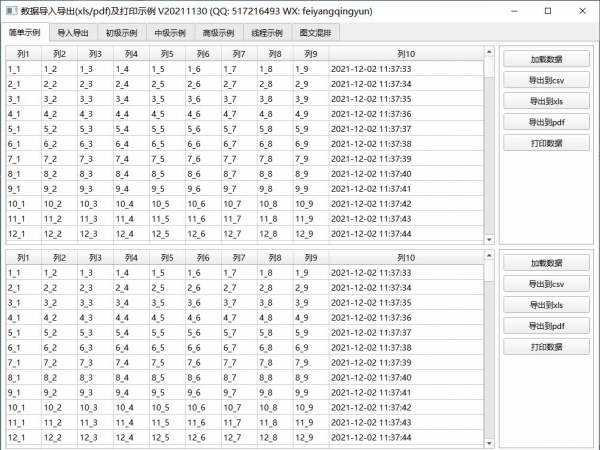Select cell 1_1 in the upper table

point(22,69)
